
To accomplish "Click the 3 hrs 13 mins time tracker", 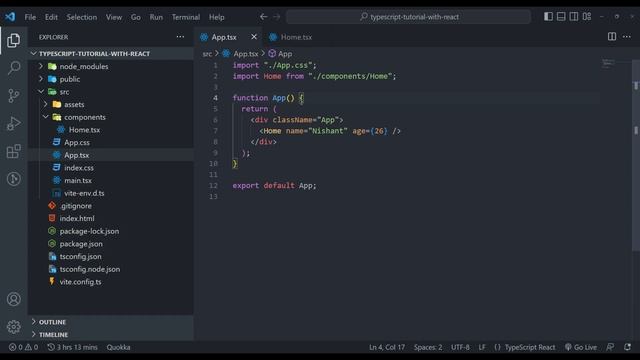I will [72, 347].
